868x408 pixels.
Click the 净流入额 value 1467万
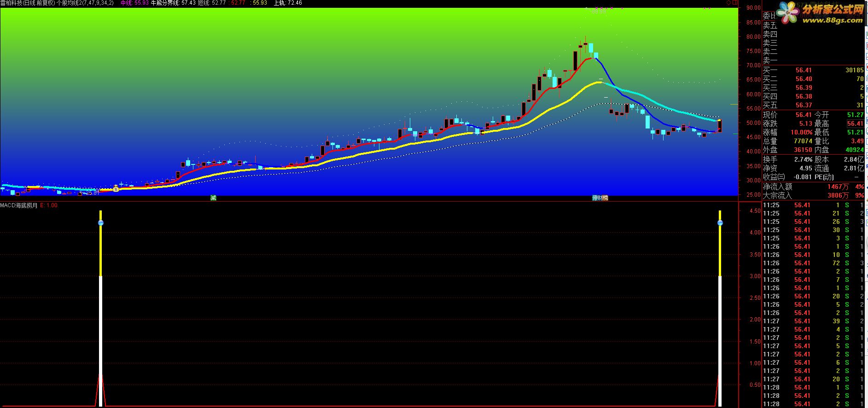pos(838,187)
